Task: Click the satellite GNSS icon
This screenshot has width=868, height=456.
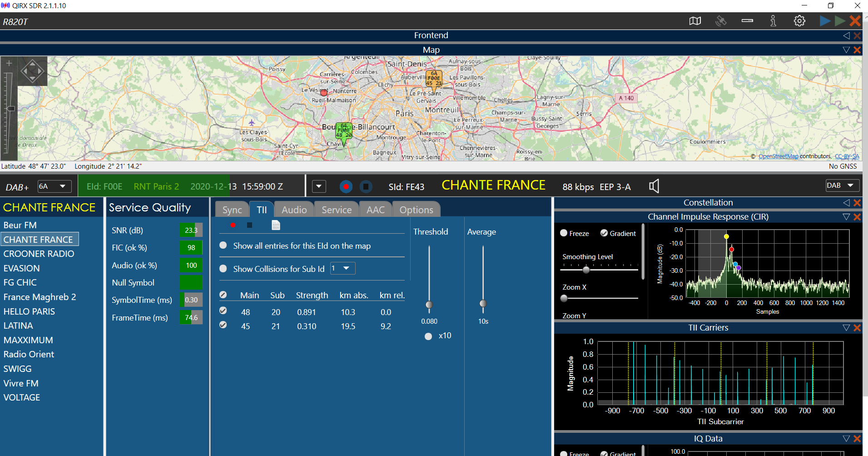Action: click(721, 21)
